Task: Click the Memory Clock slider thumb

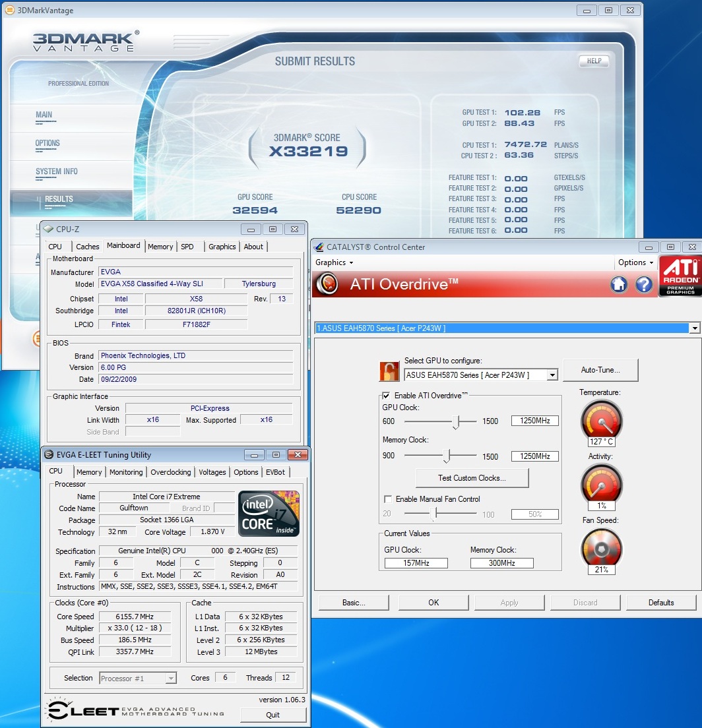Action: coord(447,456)
